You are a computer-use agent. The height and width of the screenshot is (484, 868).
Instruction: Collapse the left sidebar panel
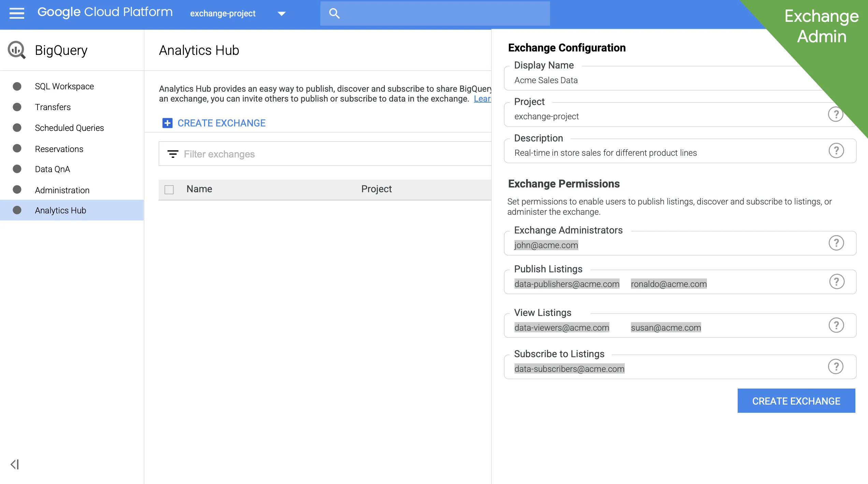click(15, 464)
